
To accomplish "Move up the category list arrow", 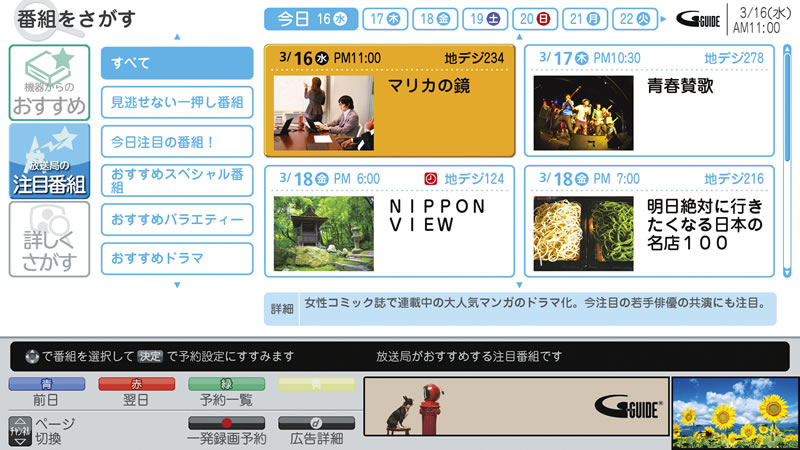I will [x=177, y=37].
